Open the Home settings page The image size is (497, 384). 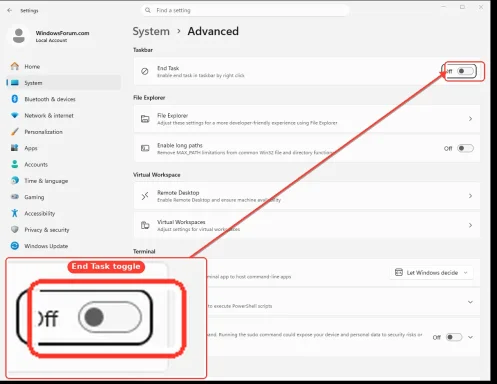point(63,66)
